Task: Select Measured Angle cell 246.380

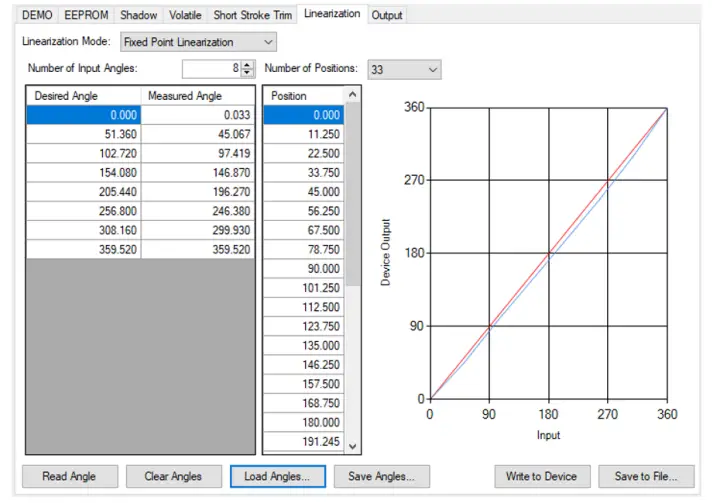Action: (198, 211)
